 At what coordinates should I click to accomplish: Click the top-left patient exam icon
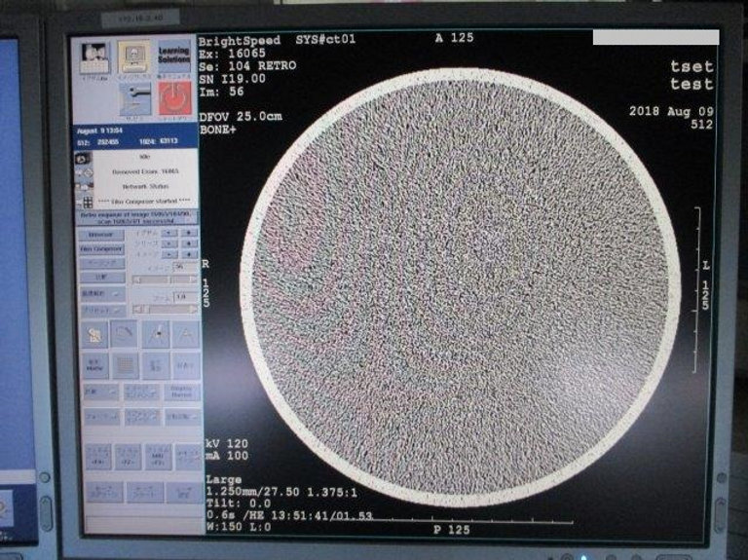[94, 57]
